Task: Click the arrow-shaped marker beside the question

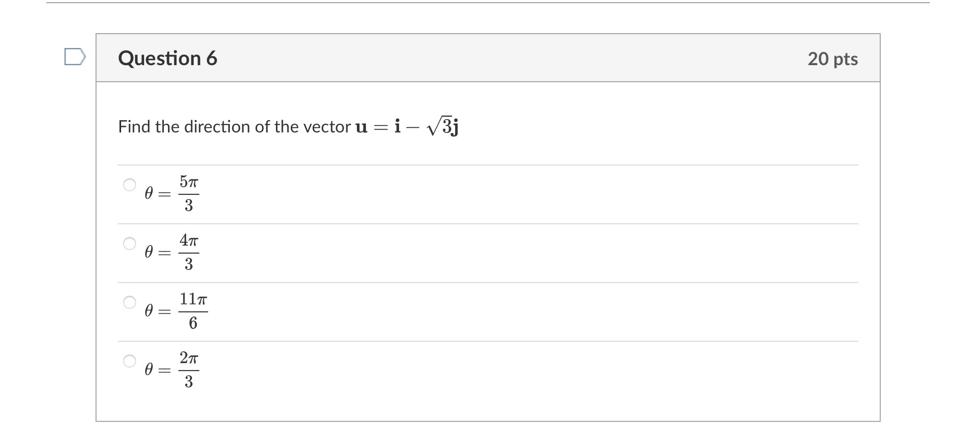Action: (76, 56)
